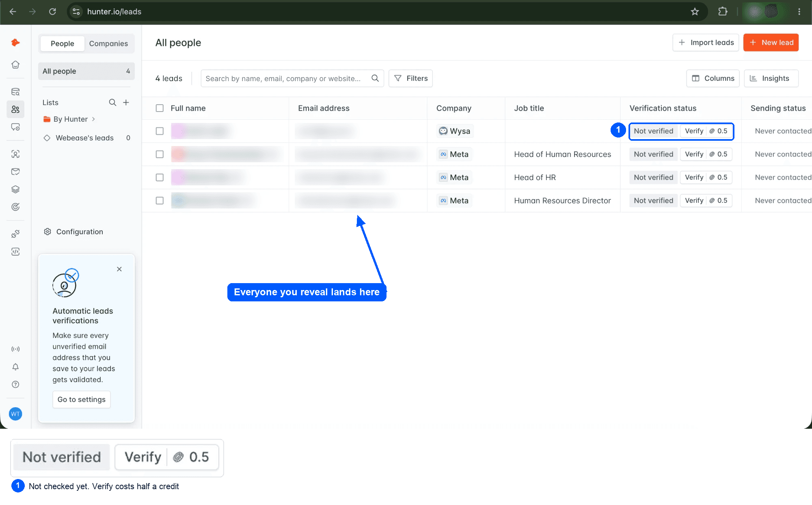
Task: Check the Head of HR row checkbox
Action: (x=160, y=177)
